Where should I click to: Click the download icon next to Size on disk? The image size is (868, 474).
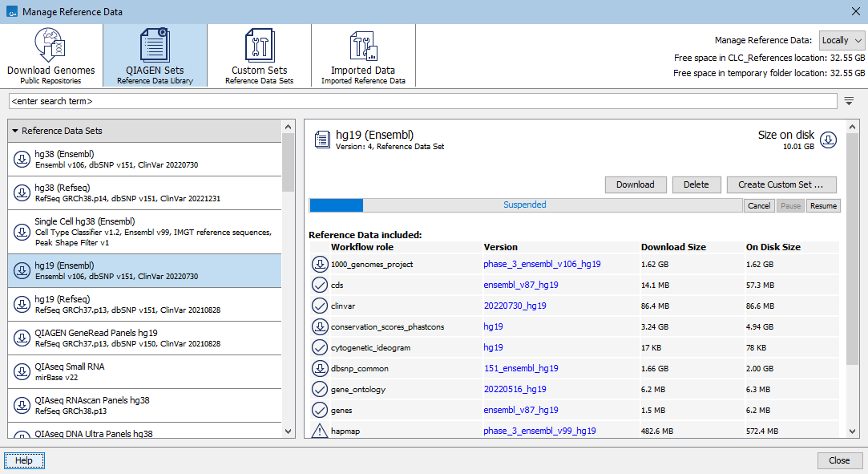[829, 140]
